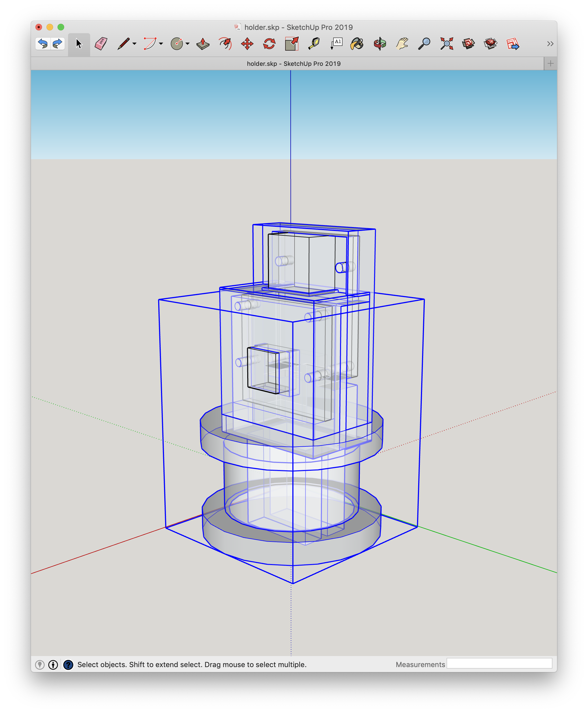588x713 pixels.
Task: Open the 3D Warehouse icon
Action: pos(469,44)
